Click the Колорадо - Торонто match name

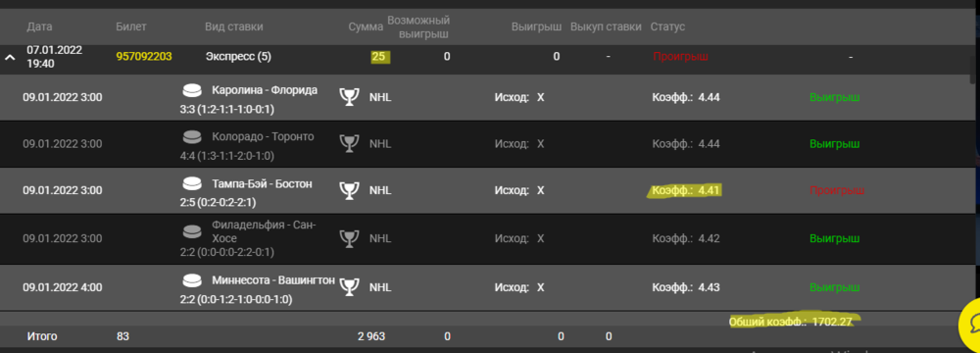click(263, 137)
